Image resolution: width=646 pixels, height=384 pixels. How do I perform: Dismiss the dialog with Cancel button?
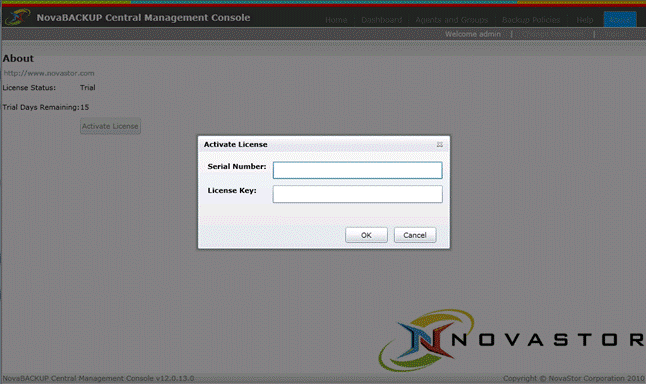click(x=415, y=235)
